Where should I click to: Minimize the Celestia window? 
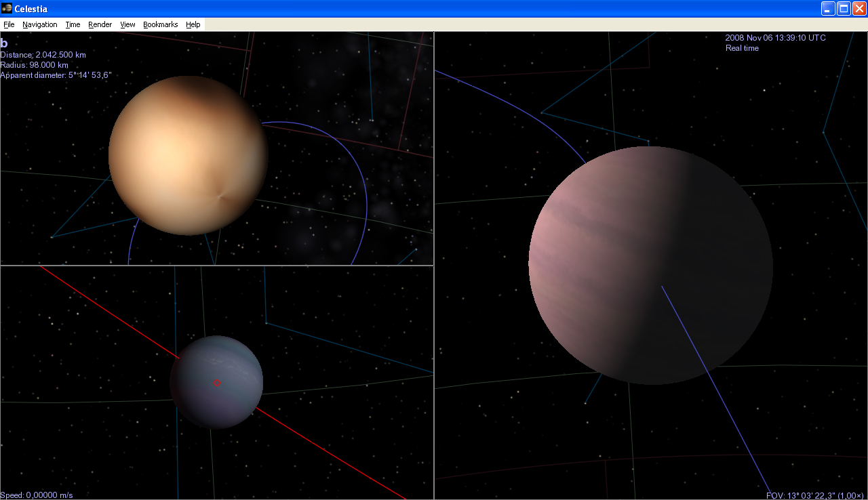tap(828, 8)
